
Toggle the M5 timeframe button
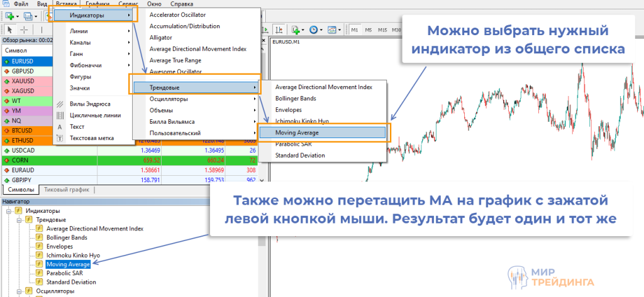pos(369,30)
